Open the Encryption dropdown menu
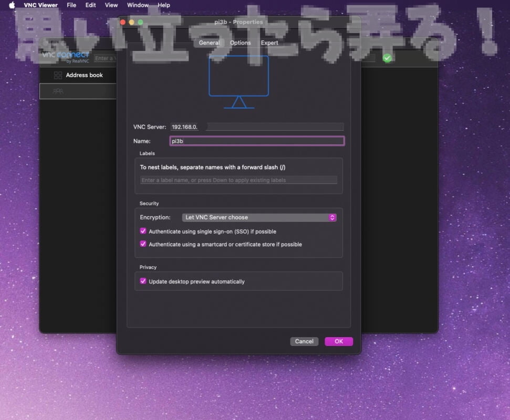The width and height of the screenshot is (510, 420). click(x=259, y=217)
